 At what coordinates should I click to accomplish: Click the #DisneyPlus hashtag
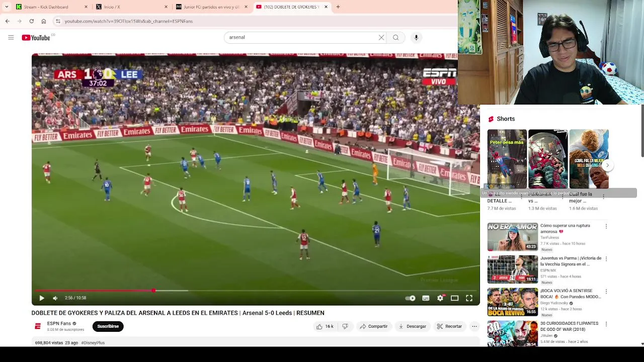[93, 343]
